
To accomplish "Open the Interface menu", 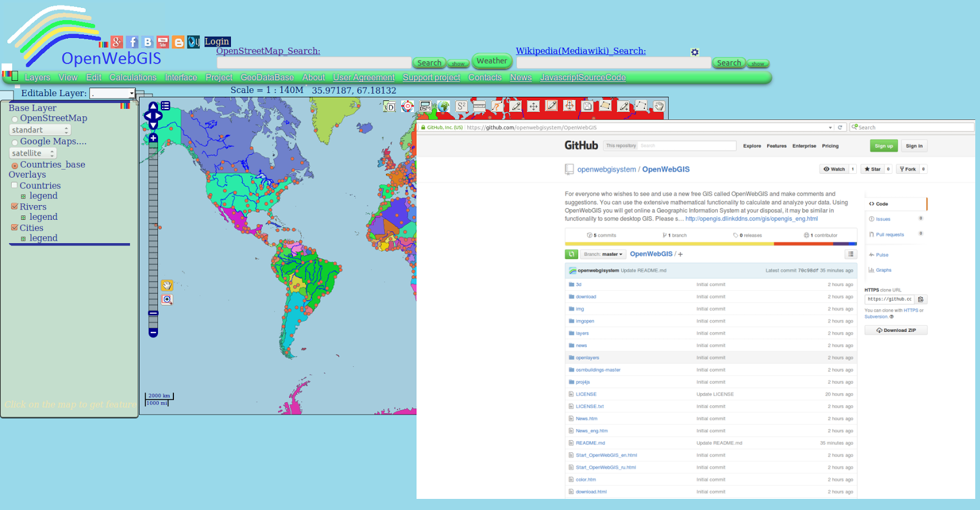I will (x=181, y=77).
